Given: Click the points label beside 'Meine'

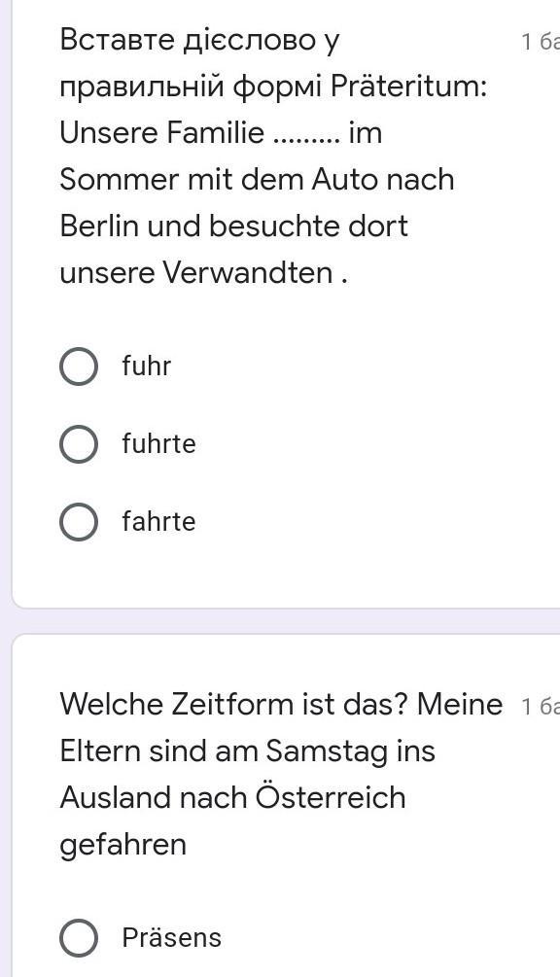Looking at the screenshot, I should coord(540,707).
